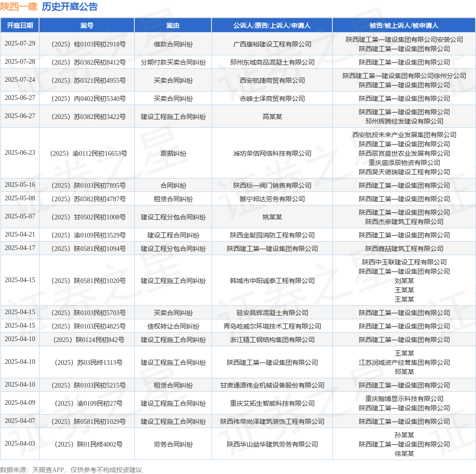Click plaintiff 西安航捷商贸有限公司

coord(272,81)
